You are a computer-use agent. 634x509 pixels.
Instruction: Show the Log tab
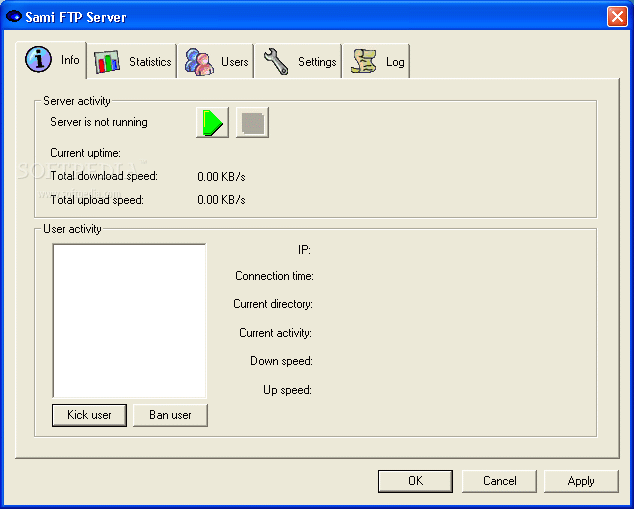(376, 61)
